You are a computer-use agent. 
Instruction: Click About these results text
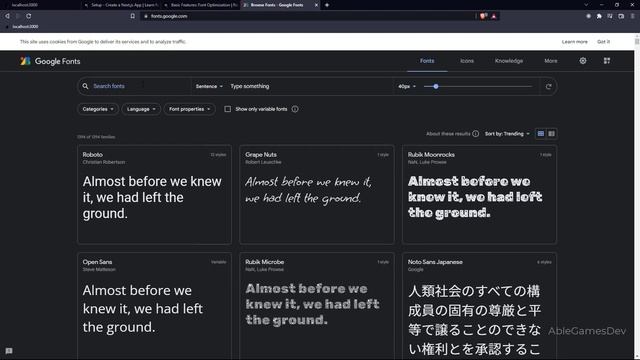point(448,134)
